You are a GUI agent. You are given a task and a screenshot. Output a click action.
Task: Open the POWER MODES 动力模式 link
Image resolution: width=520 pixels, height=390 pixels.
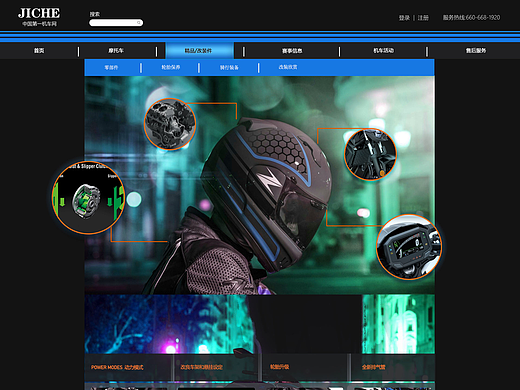[x=117, y=367]
